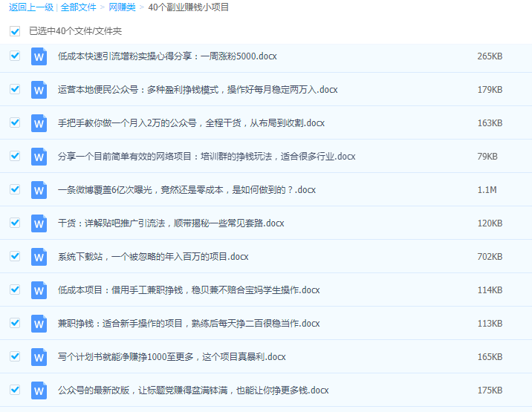Click Word icon for 一周涨粉5000.docx file
The height and width of the screenshot is (412, 532).
coord(39,56)
